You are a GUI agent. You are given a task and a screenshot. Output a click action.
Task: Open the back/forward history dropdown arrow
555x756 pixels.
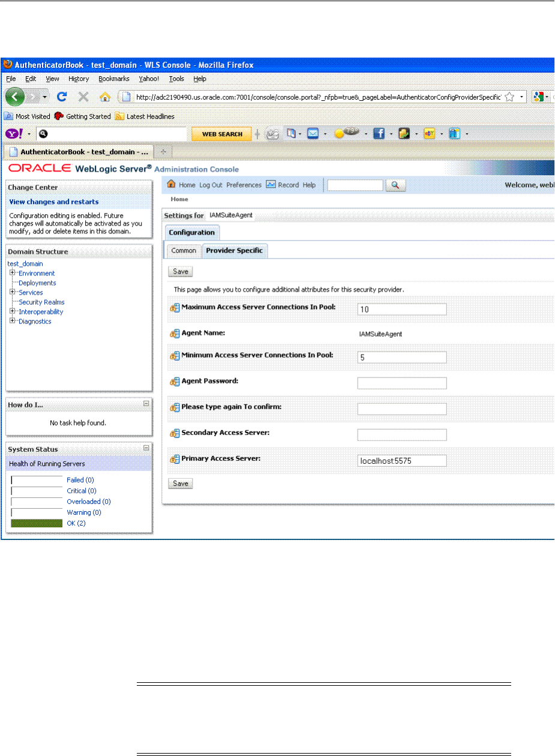[x=46, y=97]
